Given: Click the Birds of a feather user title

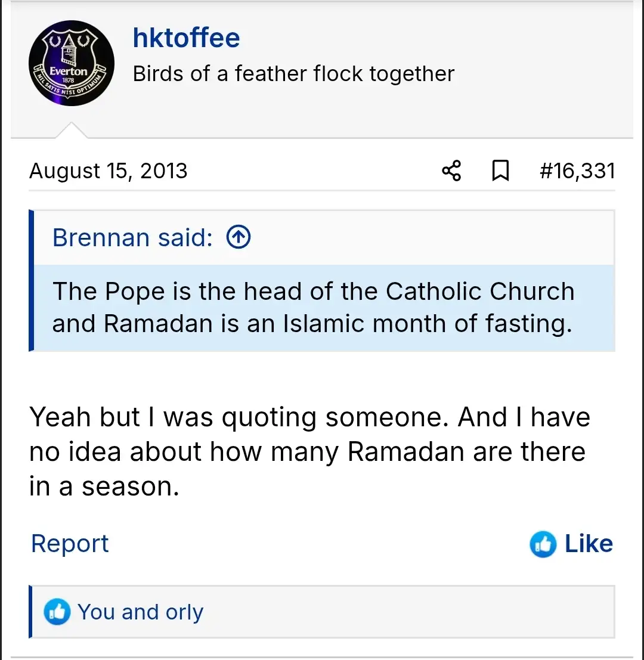Looking at the screenshot, I should click(293, 74).
